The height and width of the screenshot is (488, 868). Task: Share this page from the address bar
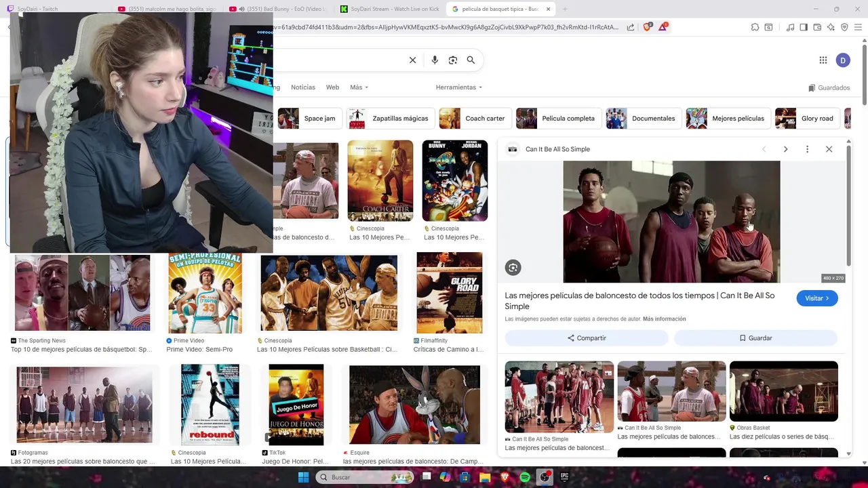(631, 27)
